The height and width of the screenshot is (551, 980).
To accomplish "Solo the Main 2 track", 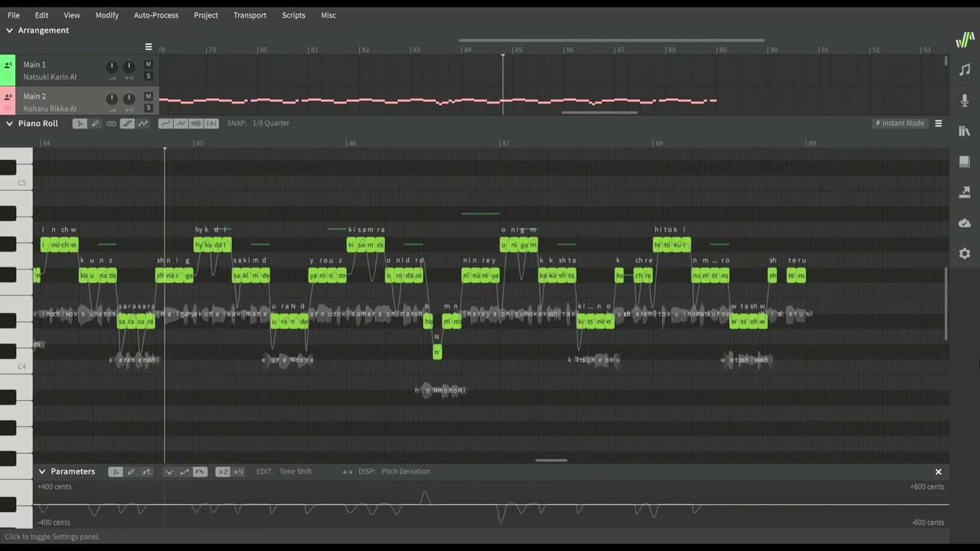I will coord(149,108).
